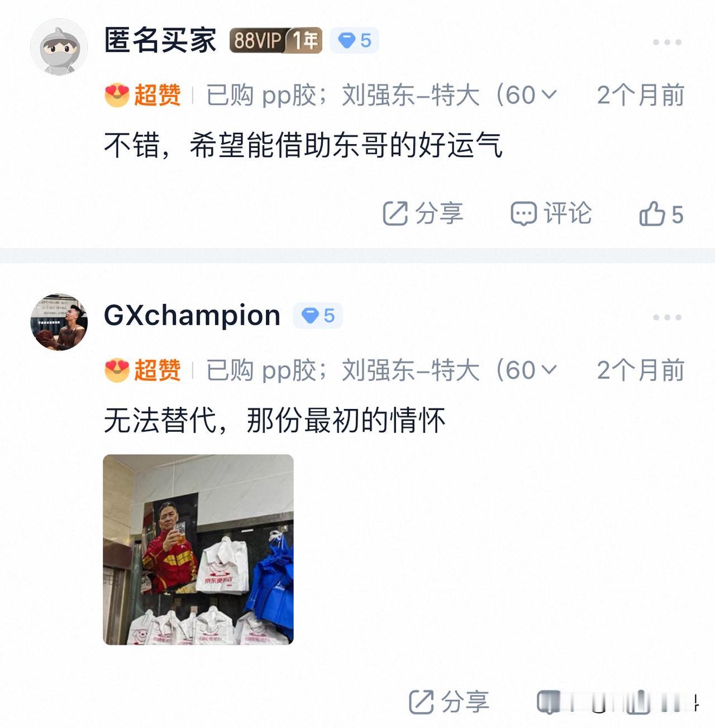
Task: Click the share icon under the first review
Action: 395,213
